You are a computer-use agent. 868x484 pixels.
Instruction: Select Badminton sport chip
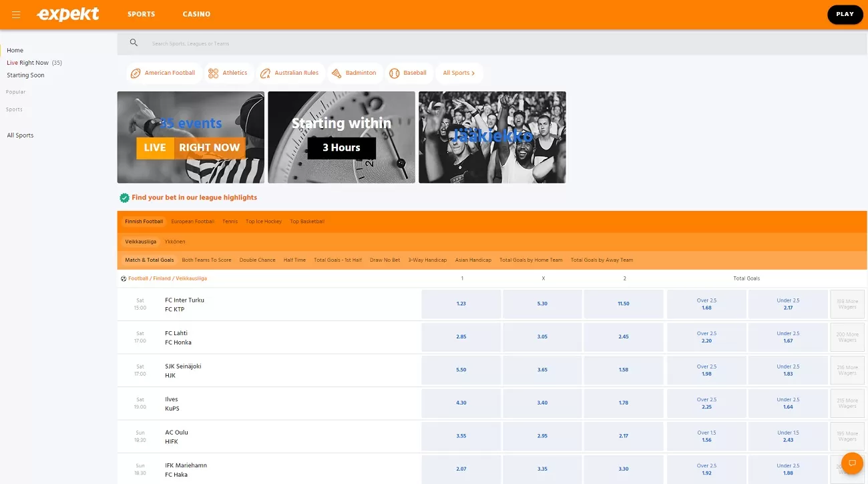(x=354, y=73)
